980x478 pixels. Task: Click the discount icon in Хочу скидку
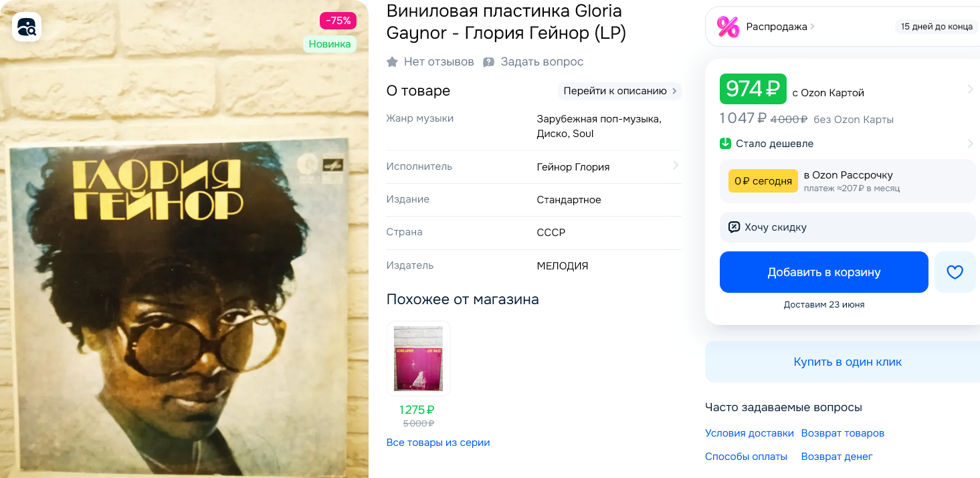pos(734,227)
